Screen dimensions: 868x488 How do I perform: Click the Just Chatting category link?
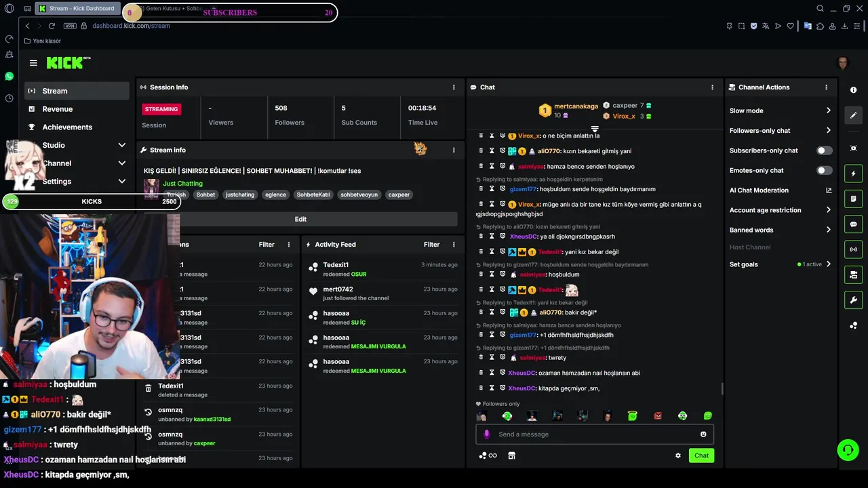point(182,184)
